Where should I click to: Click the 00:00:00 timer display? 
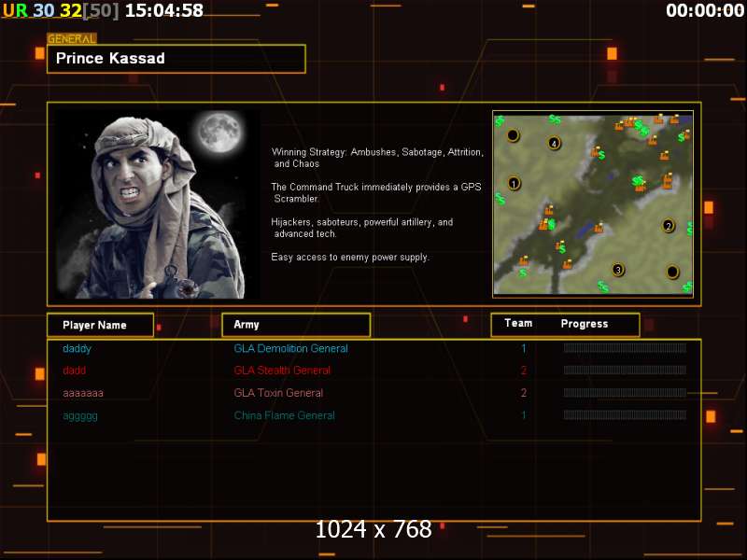705,10
